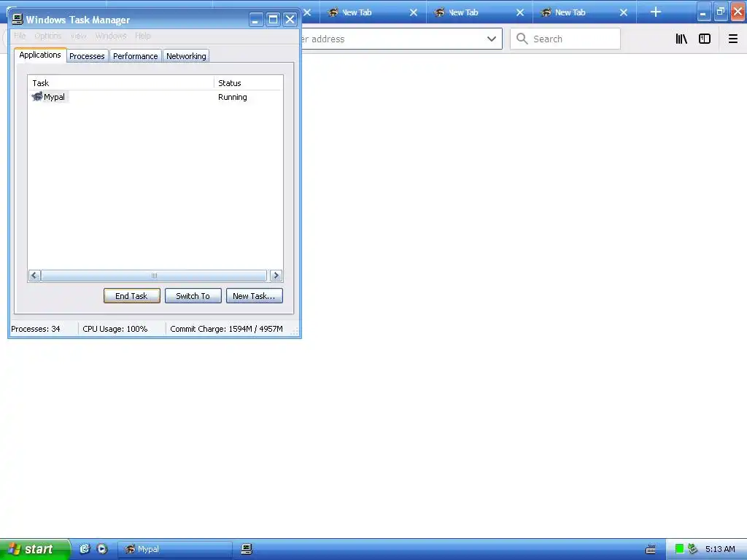Click the End Task button

pos(131,296)
